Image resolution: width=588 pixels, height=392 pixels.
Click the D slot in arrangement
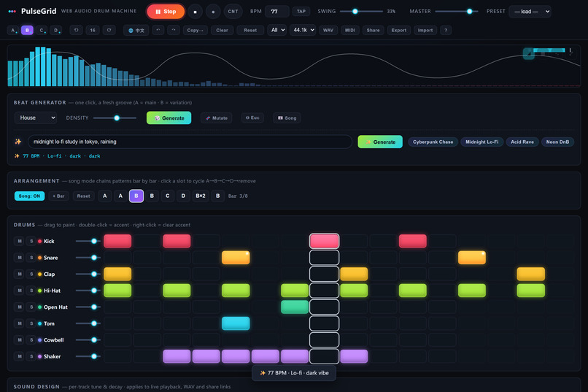click(x=183, y=196)
